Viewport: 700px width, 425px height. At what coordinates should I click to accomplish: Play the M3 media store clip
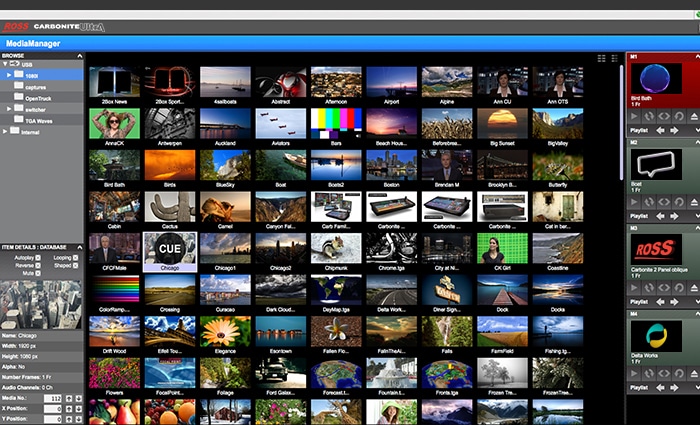[x=634, y=288]
